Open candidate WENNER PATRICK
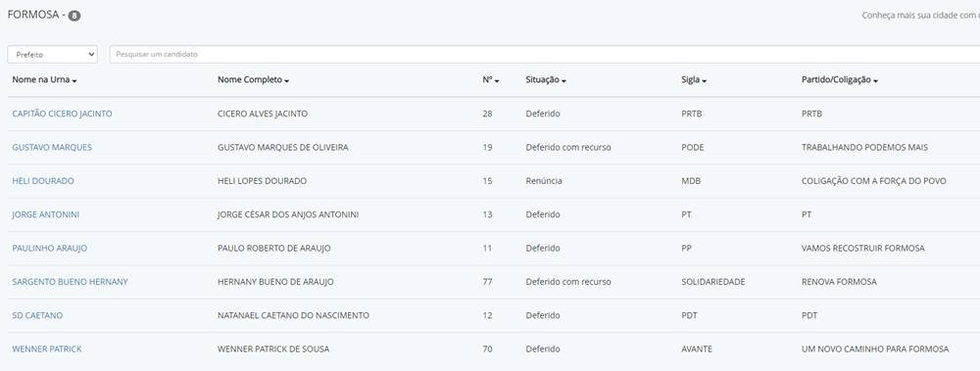Screen dimensions: 980x371 47,349
